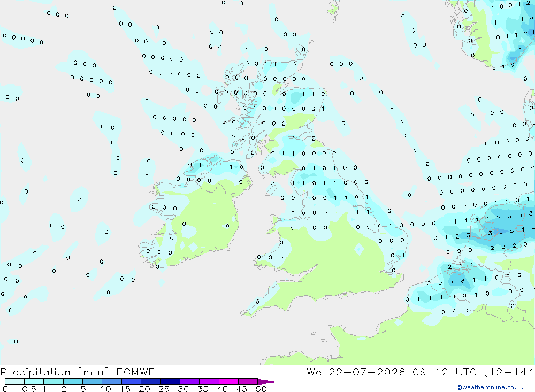The image size is (535, 392).
Task: Click the '0.1' legend scale label
Action: coord(9,389)
